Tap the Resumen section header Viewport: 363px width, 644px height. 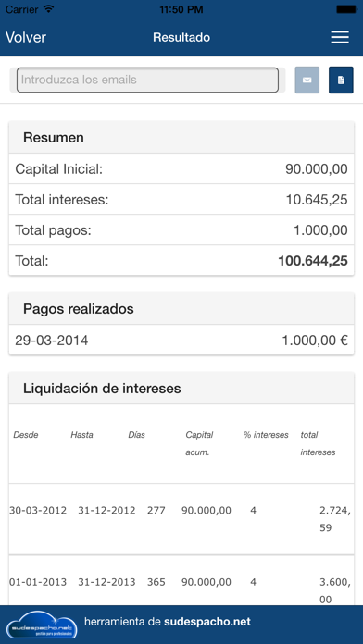pyautogui.click(x=181, y=138)
